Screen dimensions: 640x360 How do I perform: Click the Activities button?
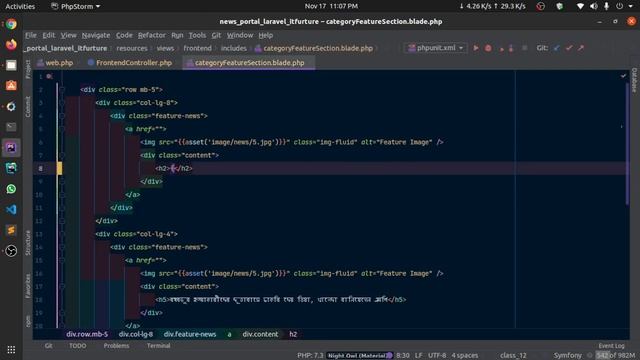coord(20,6)
